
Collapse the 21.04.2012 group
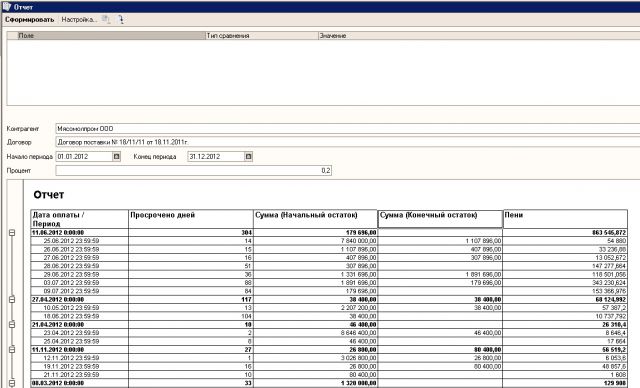pos(12,324)
